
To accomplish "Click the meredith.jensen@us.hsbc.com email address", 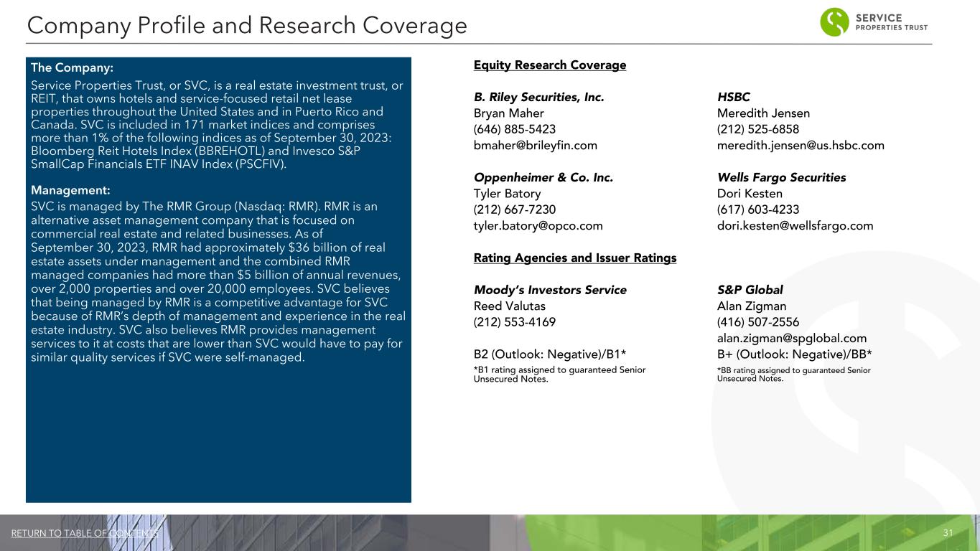I will [x=801, y=146].
